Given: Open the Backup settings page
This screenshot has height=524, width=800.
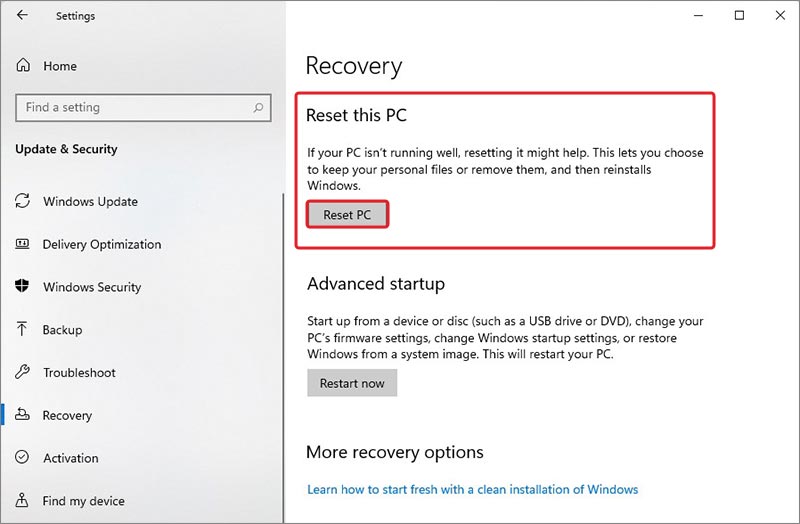Looking at the screenshot, I should point(62,330).
